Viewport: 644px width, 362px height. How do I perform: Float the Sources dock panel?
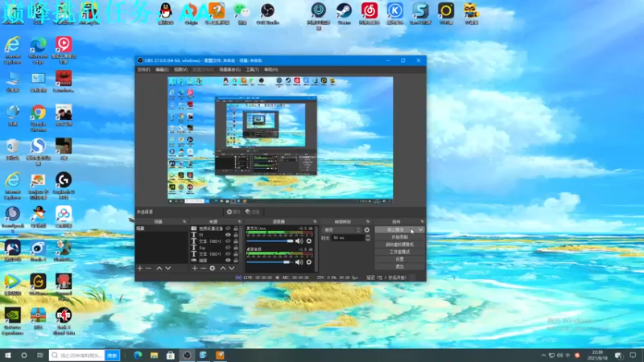tap(239, 222)
